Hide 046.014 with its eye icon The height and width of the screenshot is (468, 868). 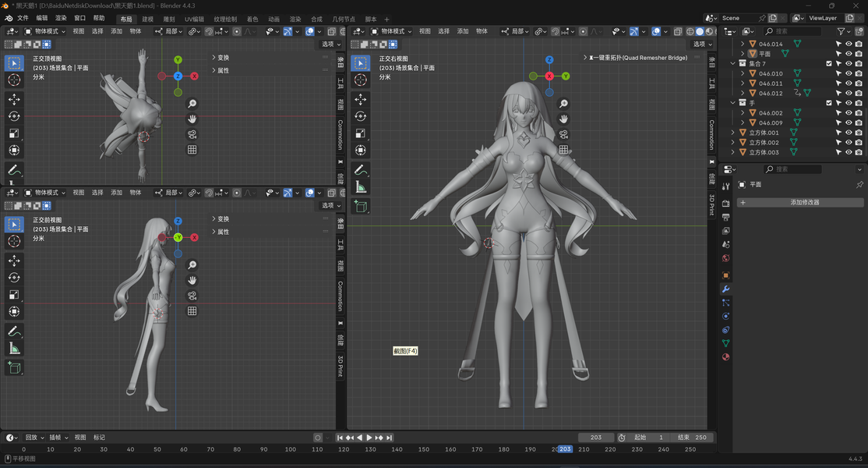849,44
